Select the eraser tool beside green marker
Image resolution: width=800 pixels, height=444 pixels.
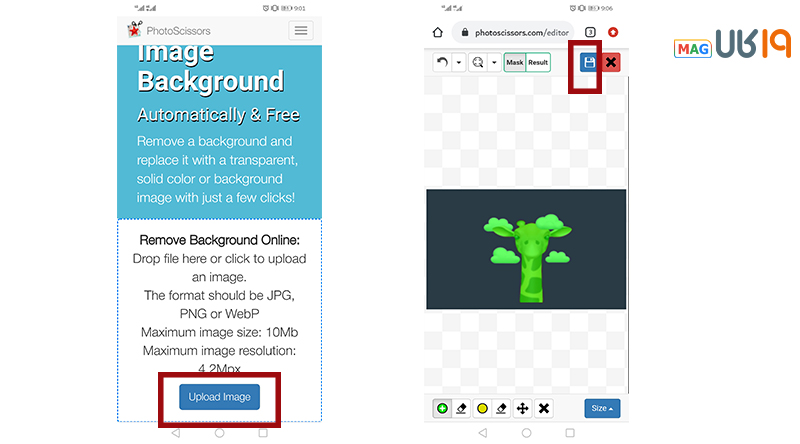(461, 408)
